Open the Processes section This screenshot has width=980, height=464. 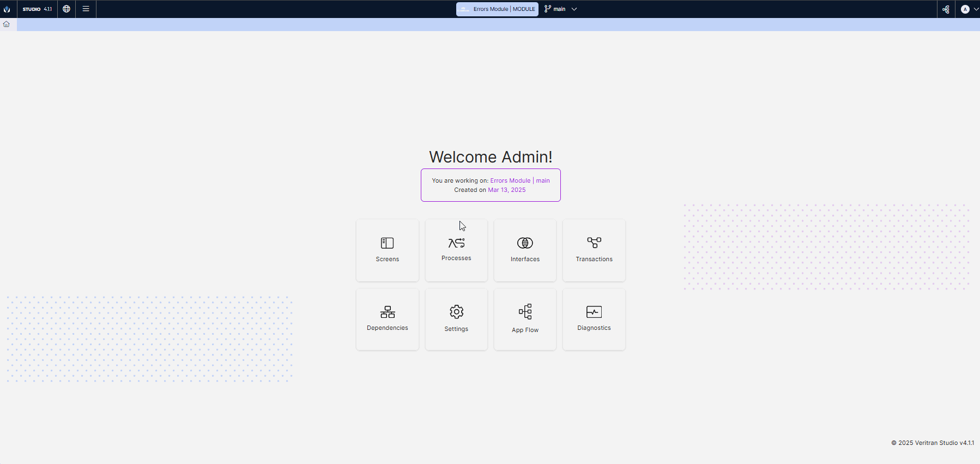point(456,250)
